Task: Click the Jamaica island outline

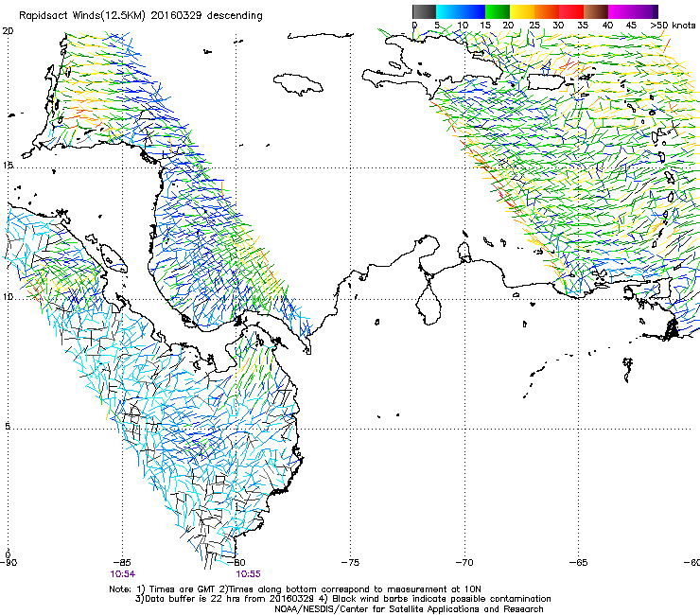Action: [x=298, y=84]
